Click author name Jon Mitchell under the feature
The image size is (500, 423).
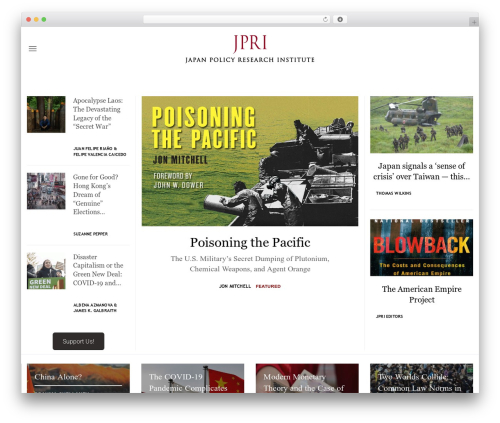tap(235, 286)
